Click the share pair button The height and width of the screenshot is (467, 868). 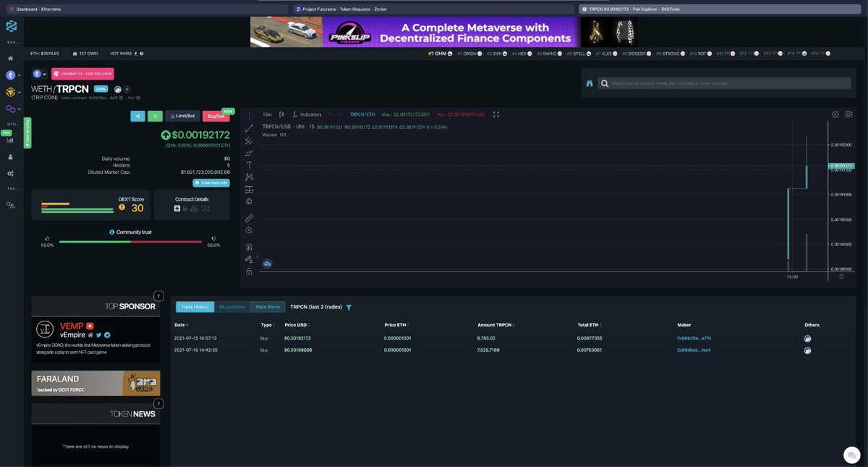(x=137, y=116)
